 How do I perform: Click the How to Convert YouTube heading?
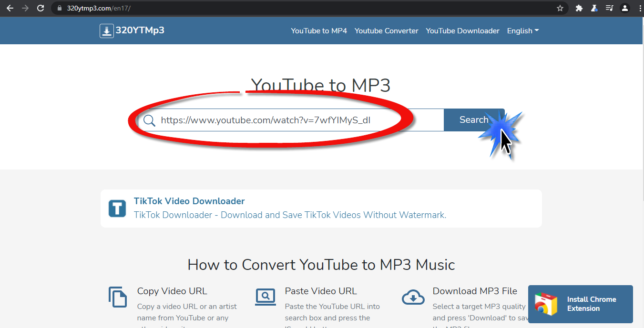(x=321, y=264)
